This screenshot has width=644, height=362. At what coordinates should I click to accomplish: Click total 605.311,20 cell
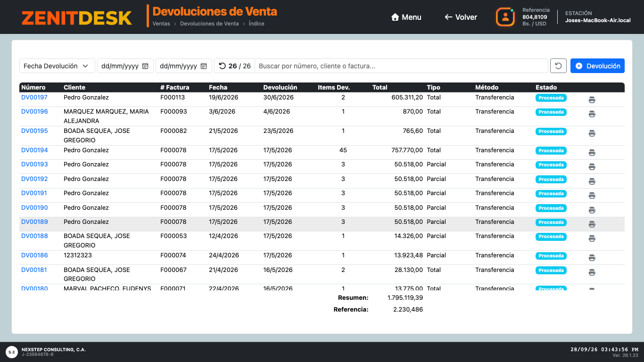coord(407,98)
